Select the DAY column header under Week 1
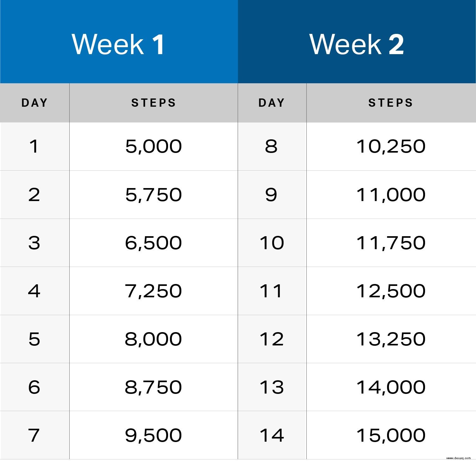Screen dimensions: 476x461 tap(34, 103)
